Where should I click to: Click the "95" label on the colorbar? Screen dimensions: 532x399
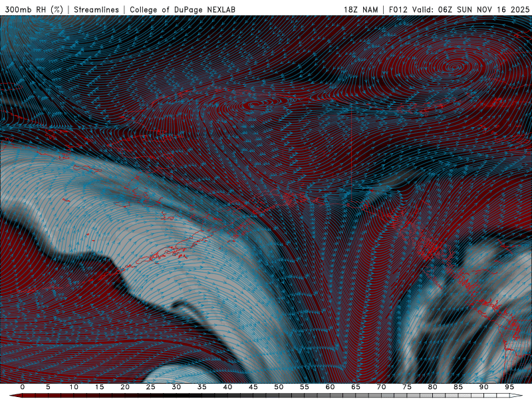[509, 387]
